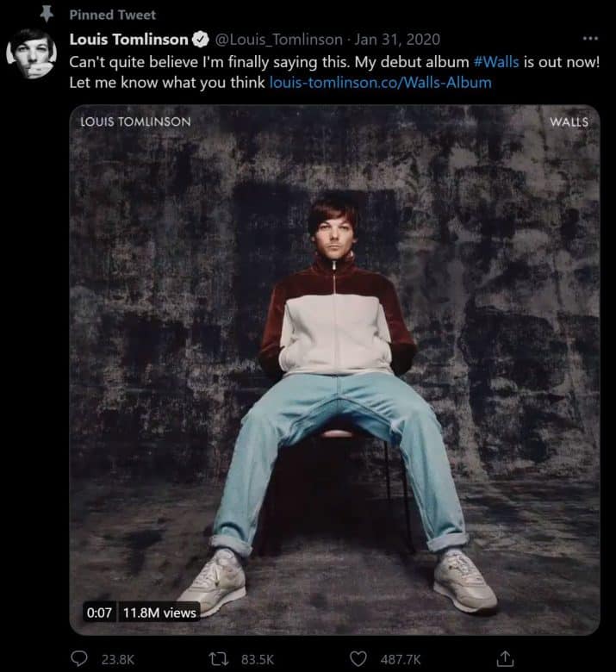Click the Pinned Tweet label
The width and height of the screenshot is (616, 672).
[x=112, y=15]
